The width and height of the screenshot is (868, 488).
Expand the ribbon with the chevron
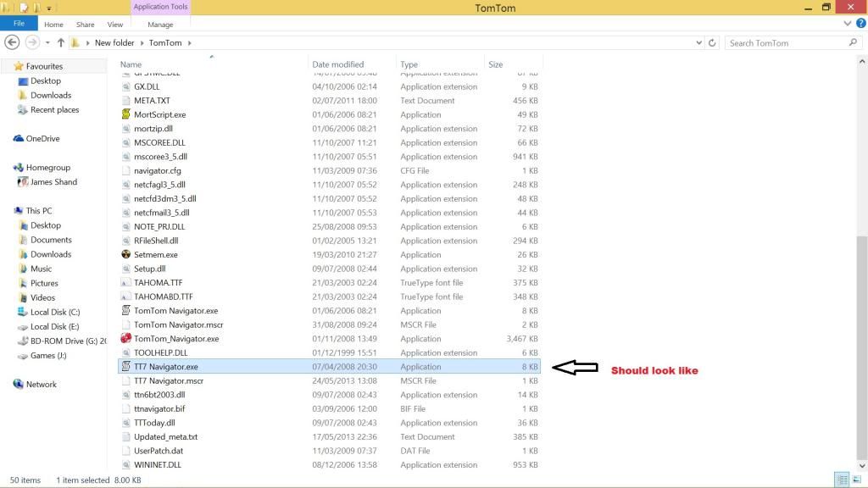point(848,23)
